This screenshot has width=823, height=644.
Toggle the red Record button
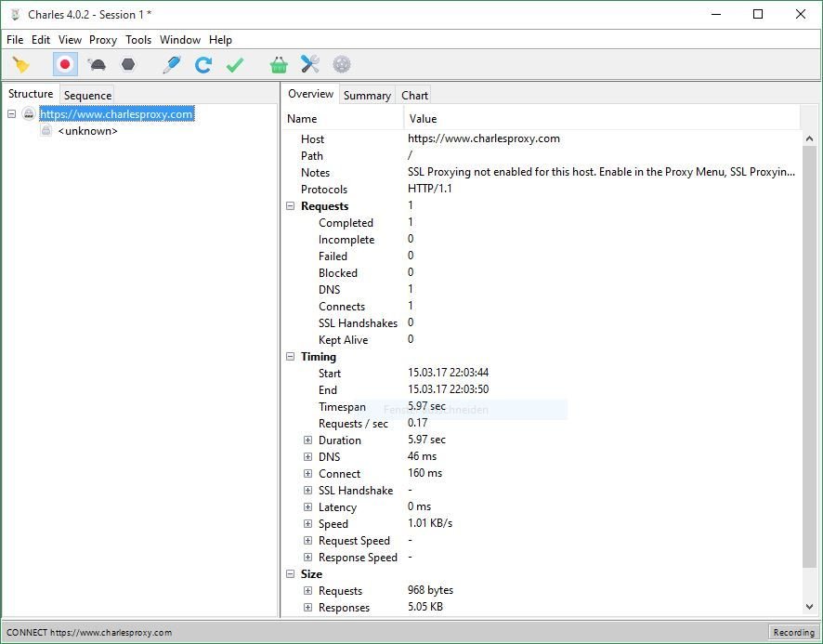(65, 65)
